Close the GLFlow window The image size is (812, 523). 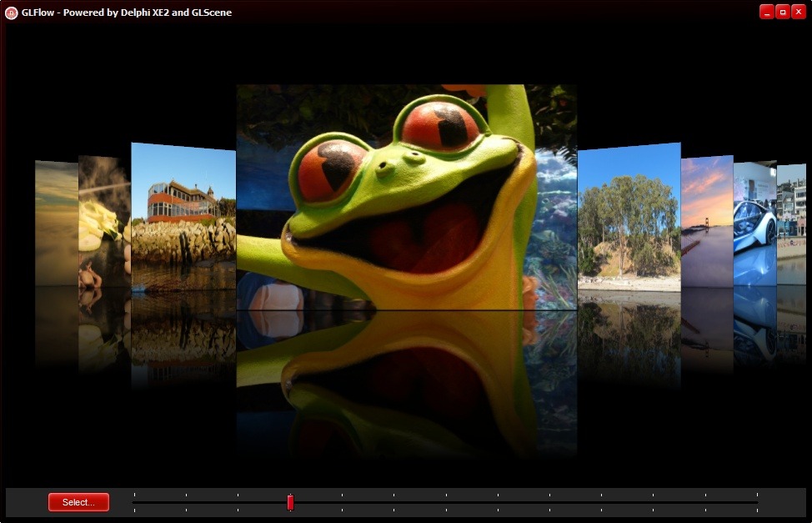coord(799,12)
